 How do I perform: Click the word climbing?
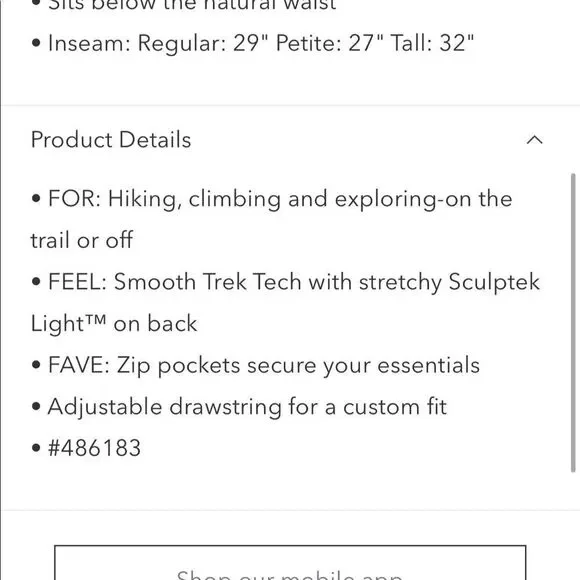point(235,199)
